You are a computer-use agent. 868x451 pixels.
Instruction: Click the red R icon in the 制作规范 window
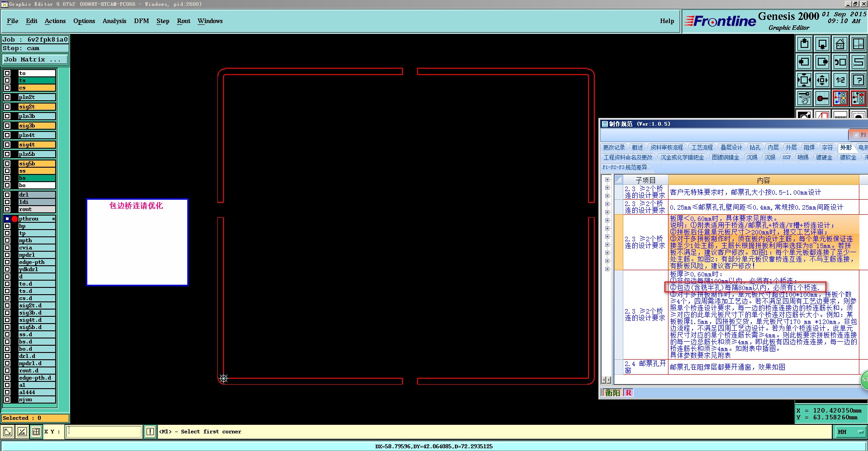point(629,393)
